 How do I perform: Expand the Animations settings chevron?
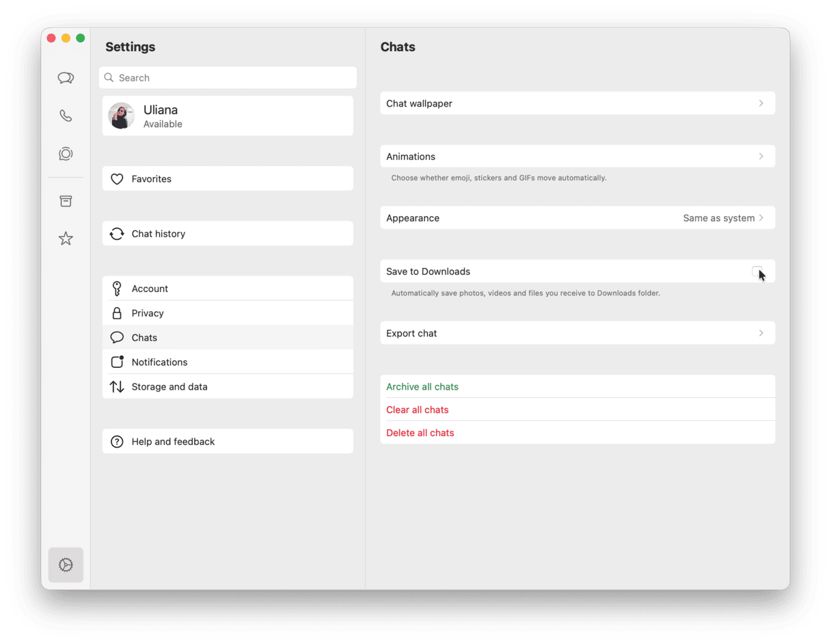(x=761, y=157)
